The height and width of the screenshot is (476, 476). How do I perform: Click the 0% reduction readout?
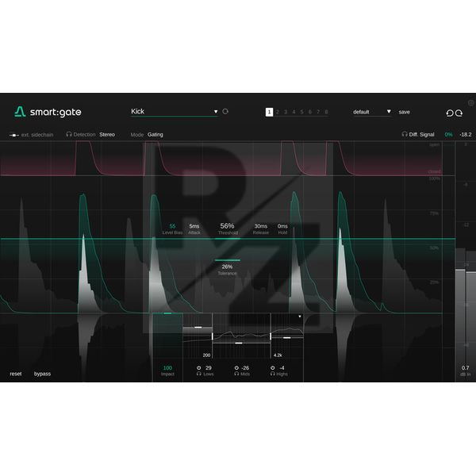tap(449, 135)
